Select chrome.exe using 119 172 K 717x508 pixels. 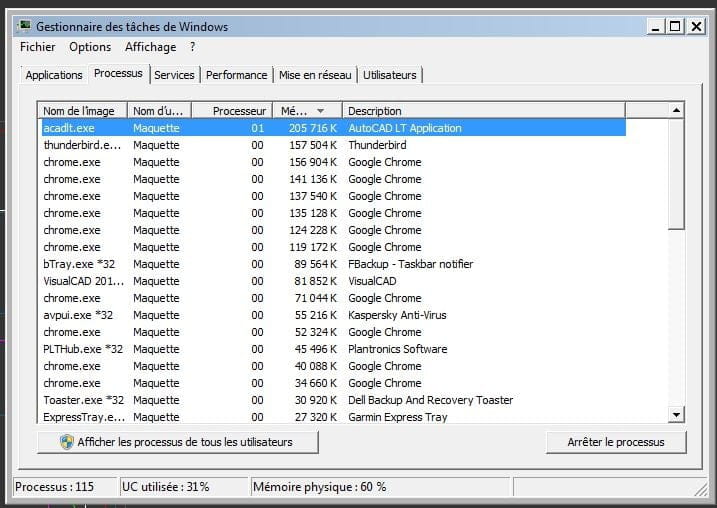(x=334, y=247)
